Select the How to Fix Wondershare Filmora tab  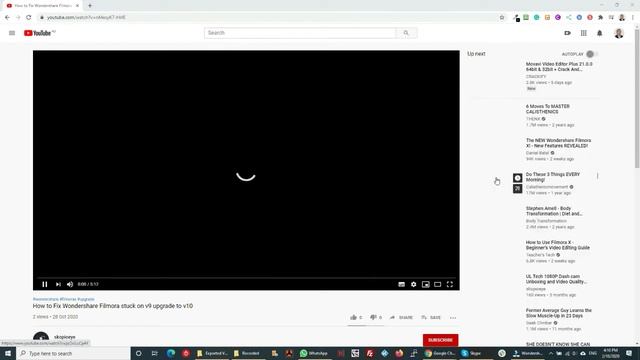[x=41, y=6]
